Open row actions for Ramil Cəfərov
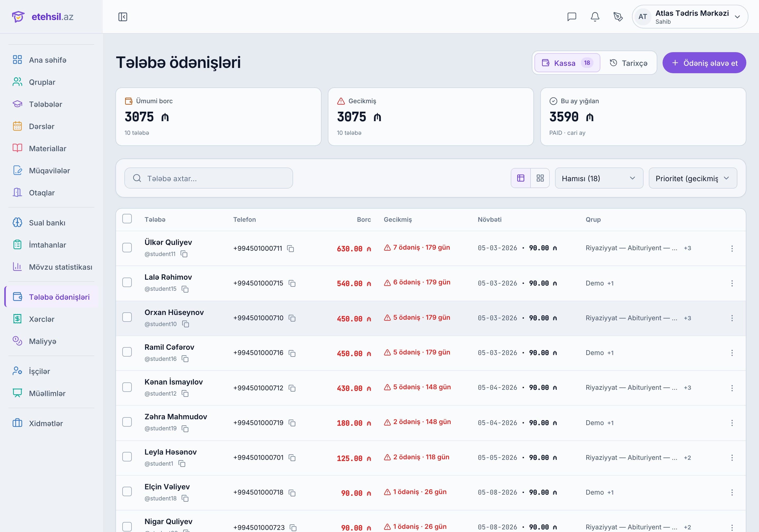This screenshot has width=759, height=532. [732, 353]
